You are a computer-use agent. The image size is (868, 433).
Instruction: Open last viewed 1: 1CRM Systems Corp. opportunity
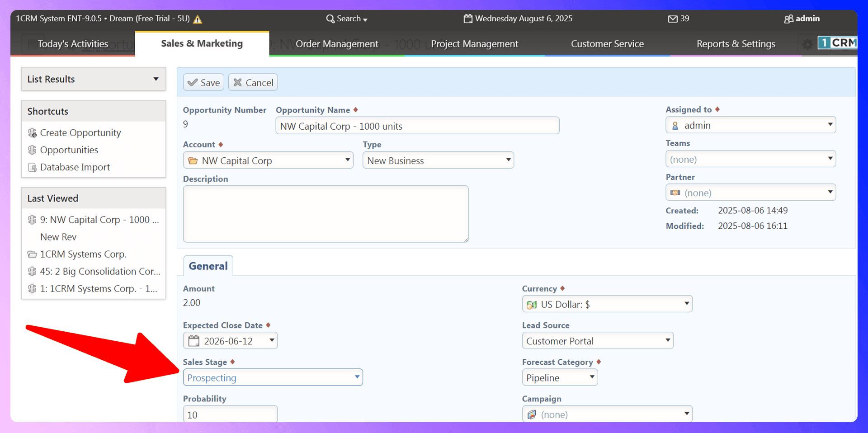[x=99, y=289]
